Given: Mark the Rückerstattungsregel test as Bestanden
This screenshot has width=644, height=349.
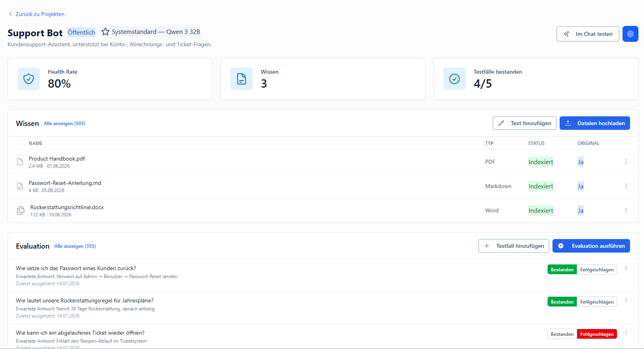Looking at the screenshot, I should click(x=562, y=302).
